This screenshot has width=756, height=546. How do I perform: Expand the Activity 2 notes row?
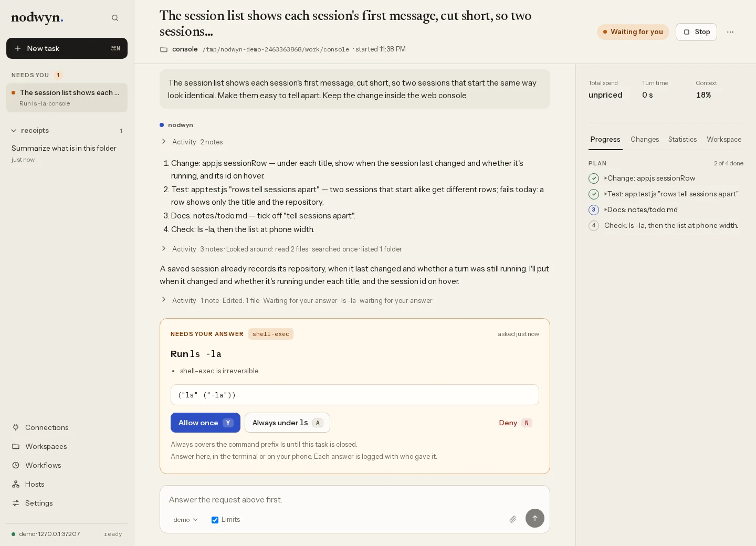(192, 142)
